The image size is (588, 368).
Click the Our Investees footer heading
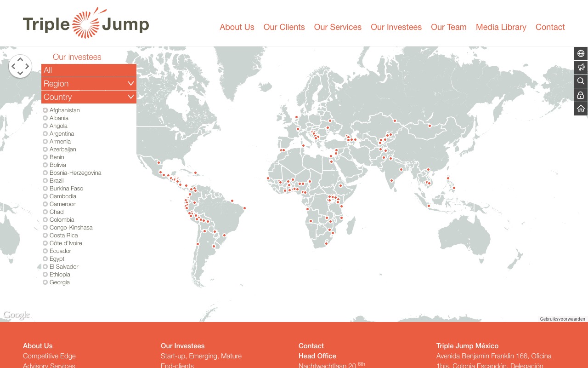[x=182, y=346]
